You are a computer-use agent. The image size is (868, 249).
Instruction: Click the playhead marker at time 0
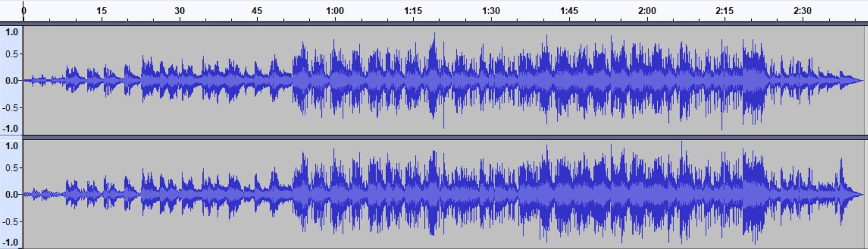(x=24, y=10)
